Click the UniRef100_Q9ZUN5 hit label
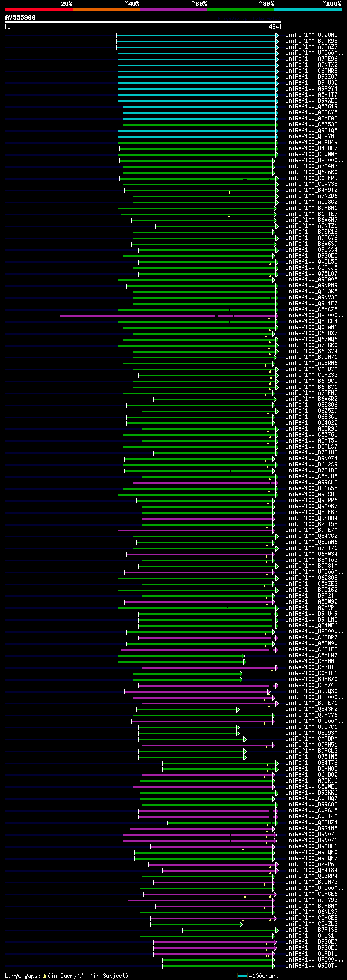347x980 pixels. coord(311,35)
